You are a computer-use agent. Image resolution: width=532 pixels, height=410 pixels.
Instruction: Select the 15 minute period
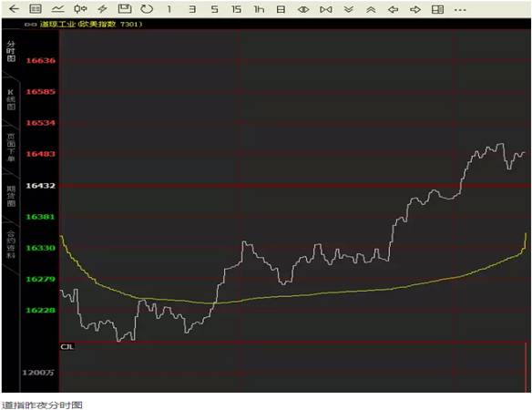click(x=236, y=9)
